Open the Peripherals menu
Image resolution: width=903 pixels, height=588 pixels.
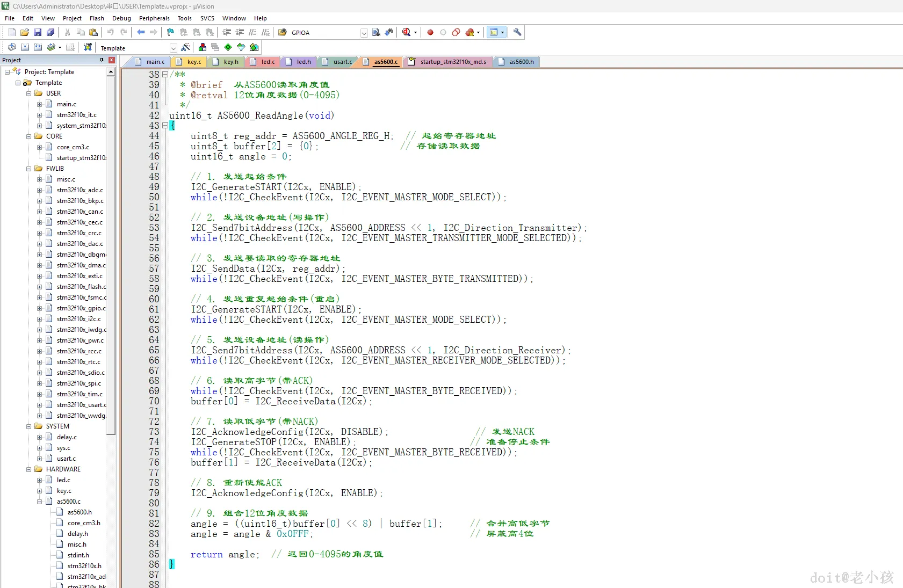click(154, 18)
